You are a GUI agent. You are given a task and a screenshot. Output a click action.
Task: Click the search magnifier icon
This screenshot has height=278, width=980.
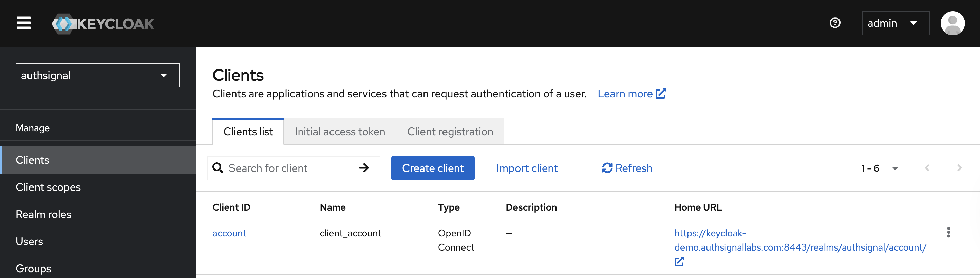click(x=218, y=168)
